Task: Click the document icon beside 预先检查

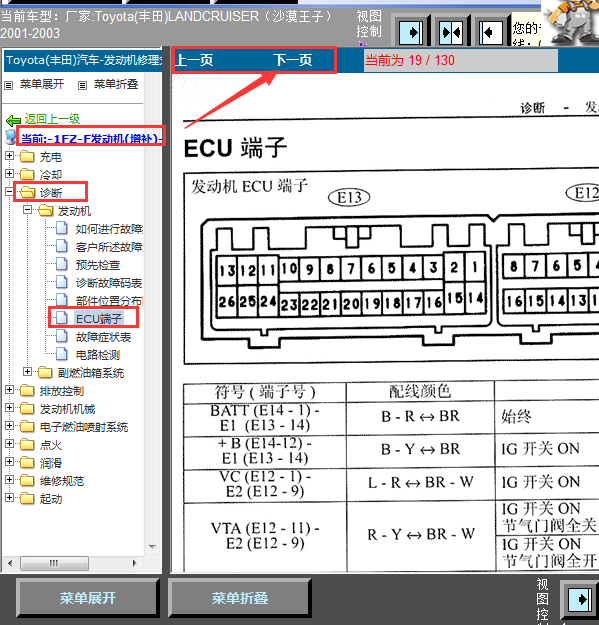Action: (61, 264)
